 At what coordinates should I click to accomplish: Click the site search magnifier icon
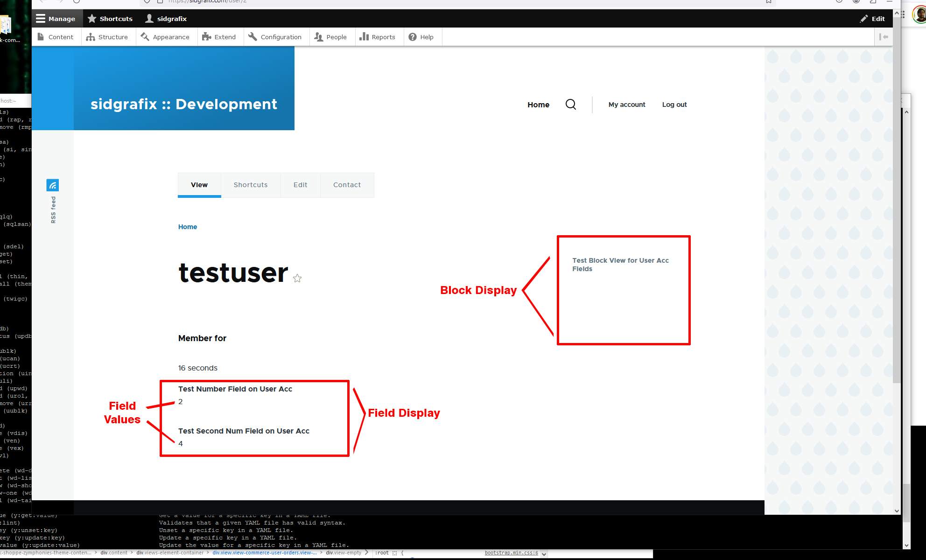click(x=570, y=105)
